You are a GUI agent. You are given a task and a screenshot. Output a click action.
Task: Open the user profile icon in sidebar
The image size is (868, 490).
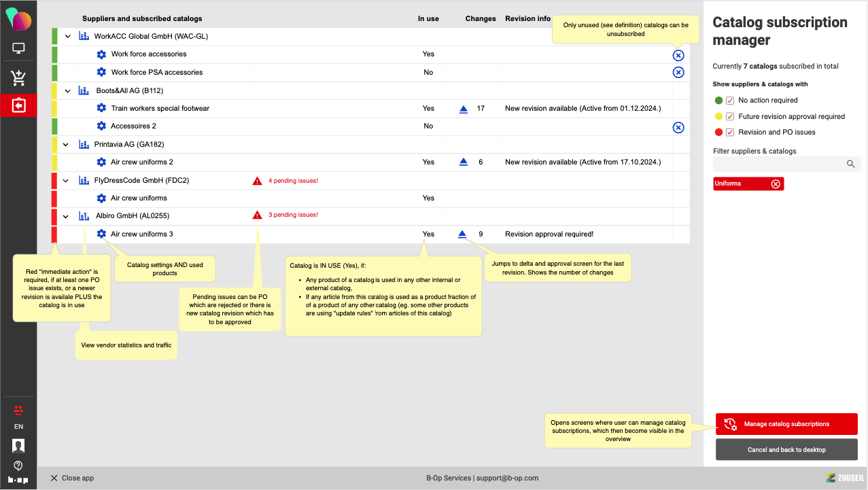pos(18,446)
